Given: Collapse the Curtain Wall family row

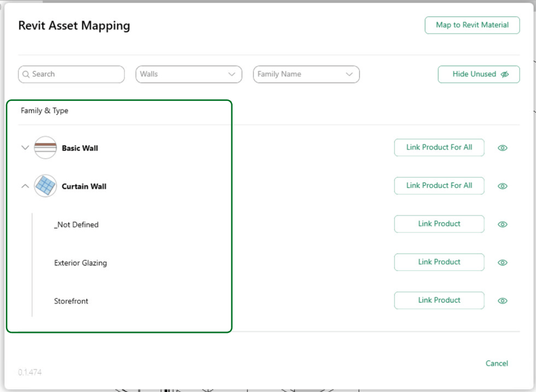Looking at the screenshot, I should (25, 186).
